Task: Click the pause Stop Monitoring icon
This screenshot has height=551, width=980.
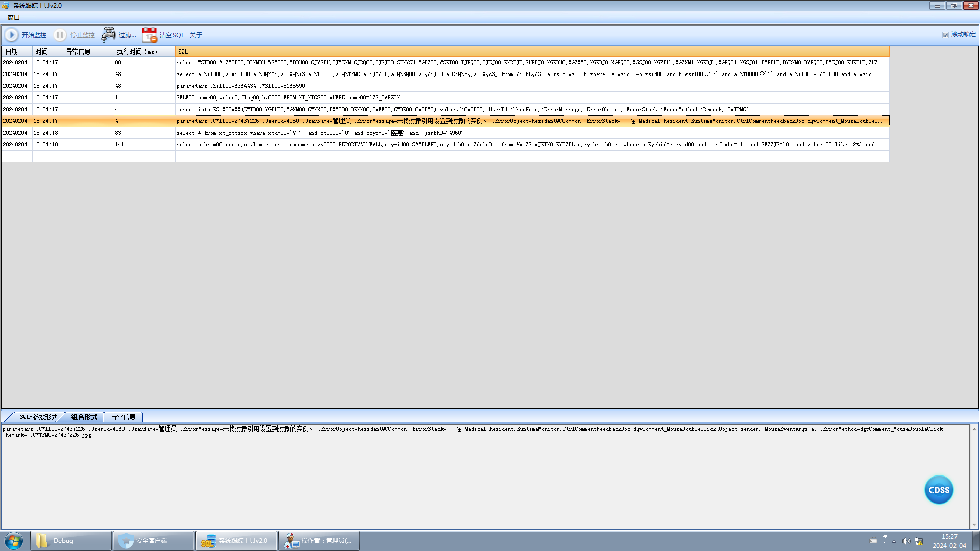Action: 60,35
